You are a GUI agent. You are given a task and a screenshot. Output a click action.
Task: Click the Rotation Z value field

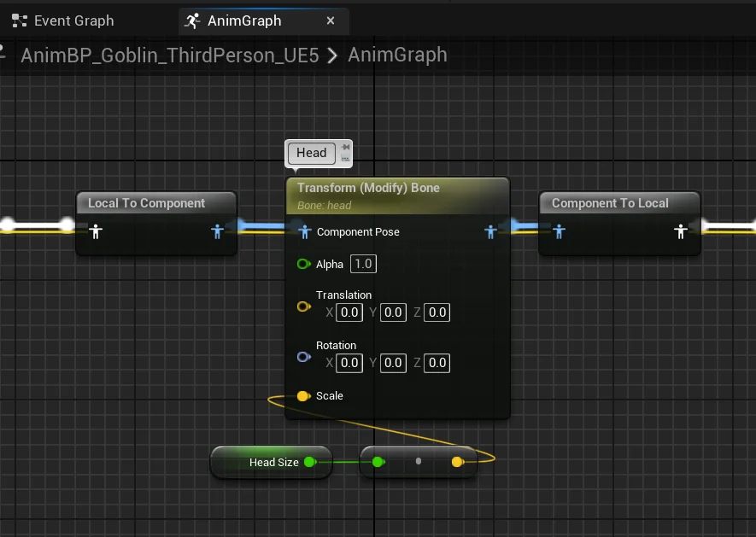pyautogui.click(x=437, y=363)
